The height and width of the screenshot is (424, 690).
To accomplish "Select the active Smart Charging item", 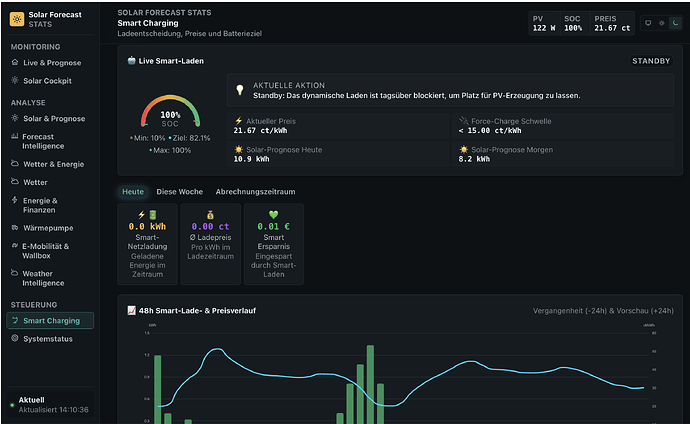I will 50,321.
